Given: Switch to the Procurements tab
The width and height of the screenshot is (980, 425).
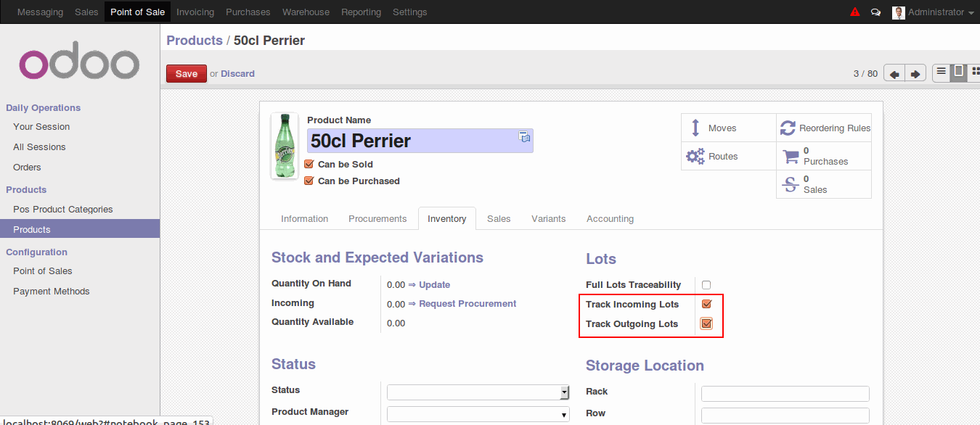Looking at the screenshot, I should click(377, 218).
